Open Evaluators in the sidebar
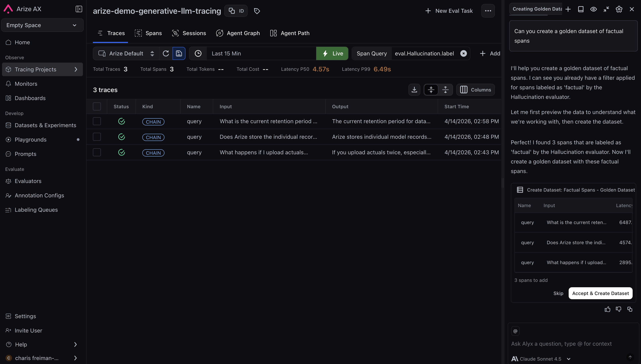Image resolution: width=641 pixels, height=364 pixels. click(x=42, y=181)
